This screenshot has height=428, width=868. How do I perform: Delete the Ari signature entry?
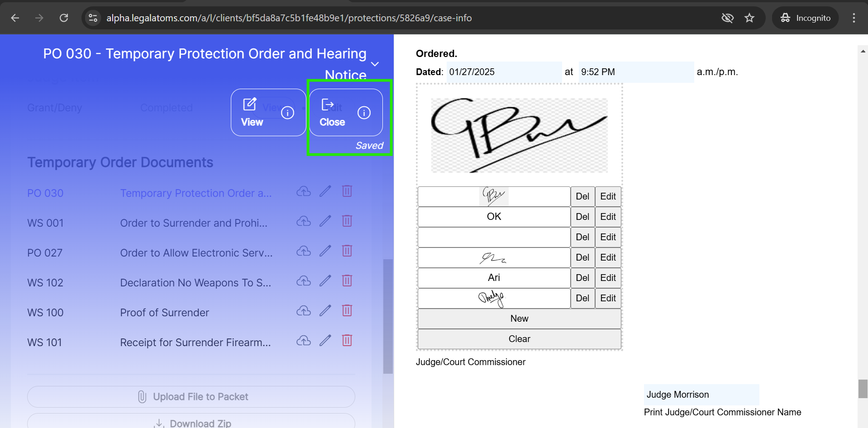pos(582,278)
